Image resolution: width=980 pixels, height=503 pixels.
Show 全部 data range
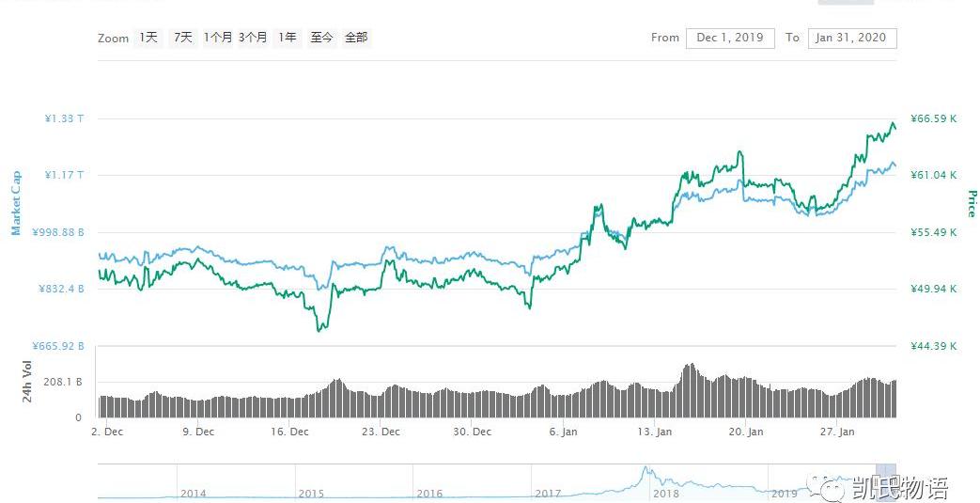click(356, 38)
